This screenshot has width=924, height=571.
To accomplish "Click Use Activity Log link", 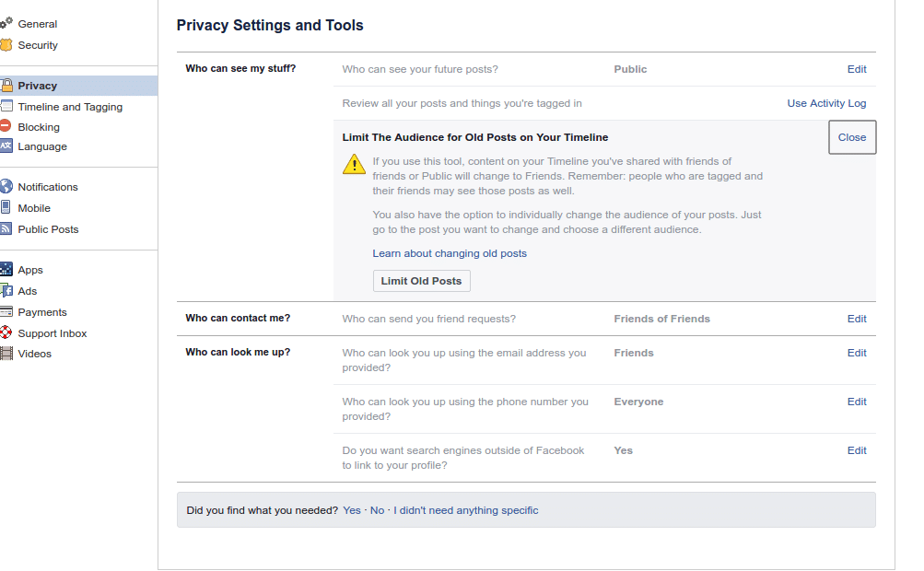I will 826,103.
